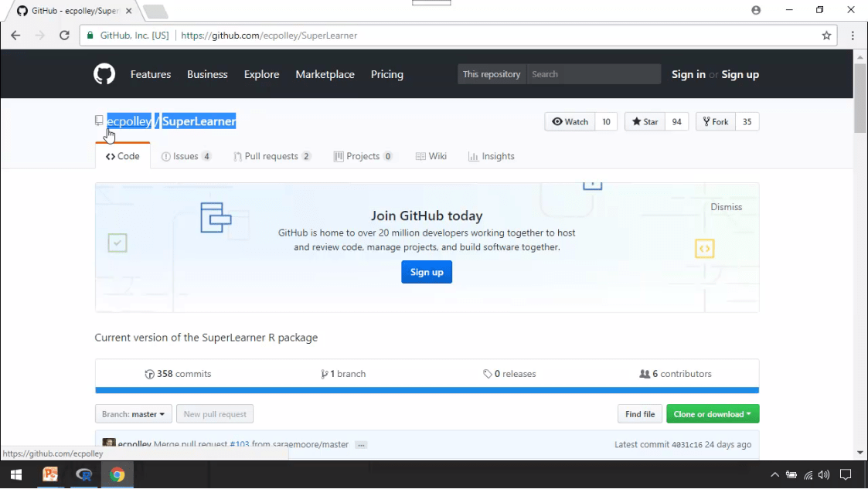This screenshot has width=868, height=489.
Task: Click Chrome icon in taskbar
Action: (x=117, y=474)
